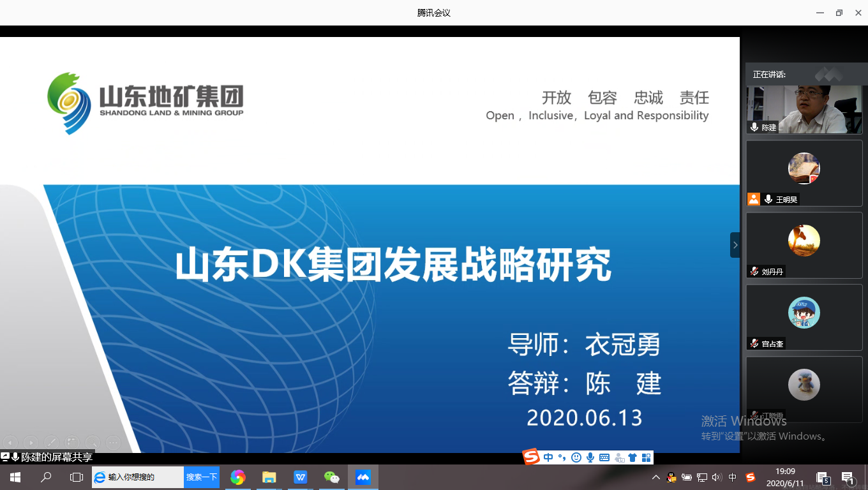Open the slideshow zoom magnifier
The height and width of the screenshot is (490, 868).
point(93,442)
